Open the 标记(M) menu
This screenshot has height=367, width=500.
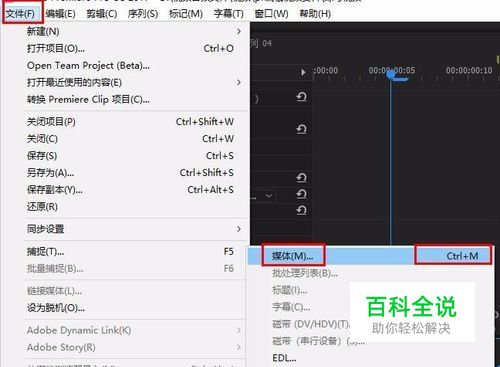[x=186, y=14]
